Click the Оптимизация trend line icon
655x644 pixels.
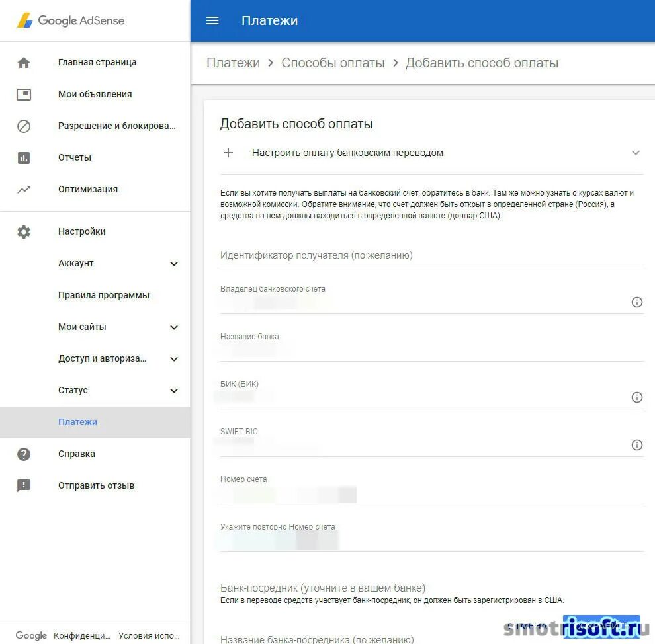pyautogui.click(x=24, y=190)
